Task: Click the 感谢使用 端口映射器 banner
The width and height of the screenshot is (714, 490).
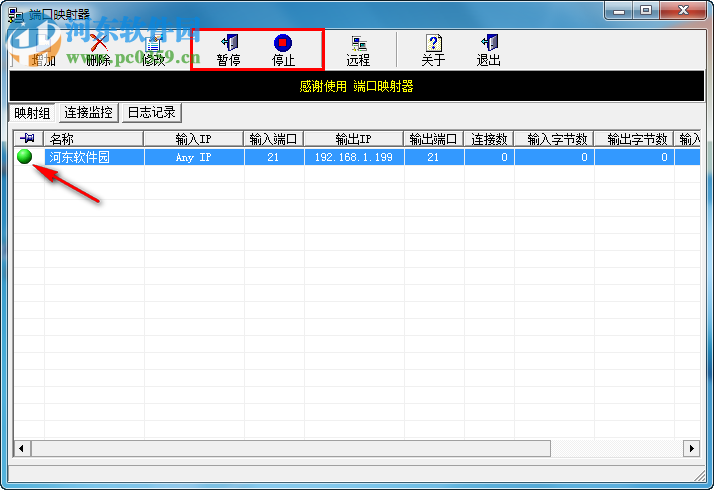Action: pyautogui.click(x=357, y=86)
